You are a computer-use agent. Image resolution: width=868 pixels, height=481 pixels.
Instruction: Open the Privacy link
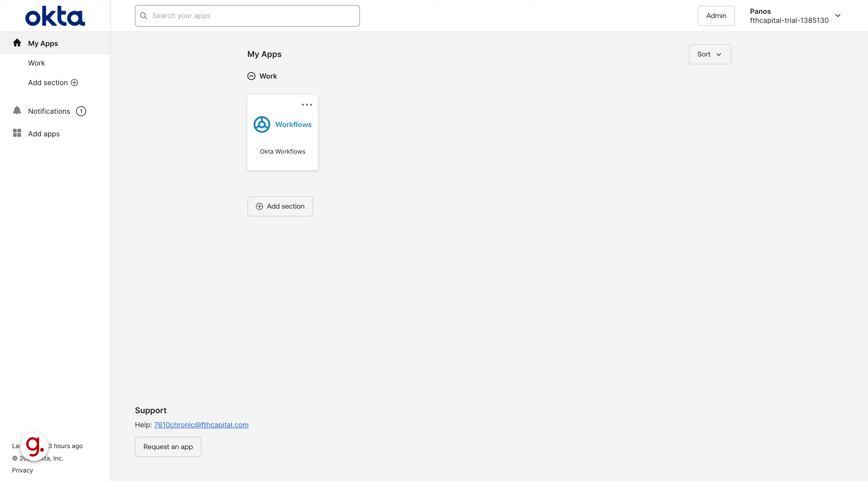coord(23,470)
